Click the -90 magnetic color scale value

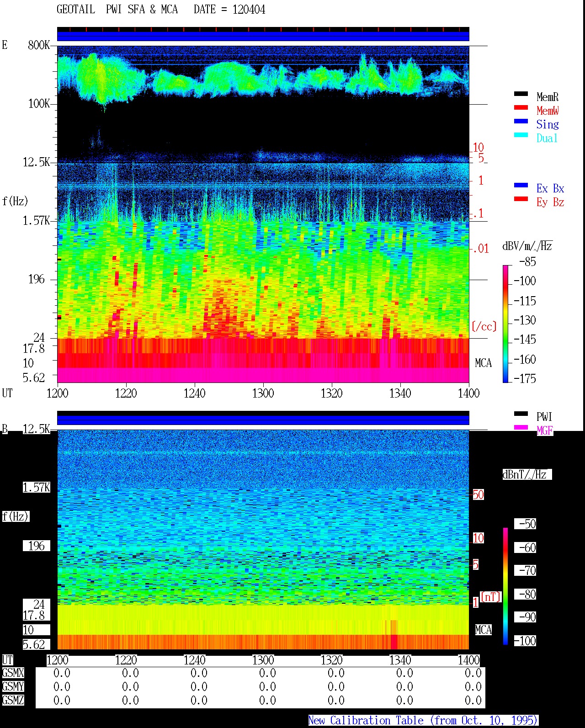click(525, 617)
